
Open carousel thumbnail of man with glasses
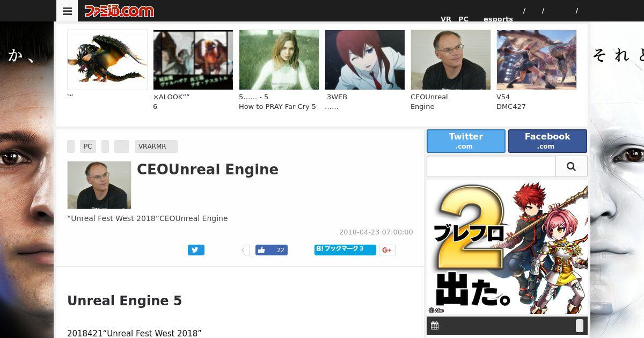pyautogui.click(x=451, y=60)
